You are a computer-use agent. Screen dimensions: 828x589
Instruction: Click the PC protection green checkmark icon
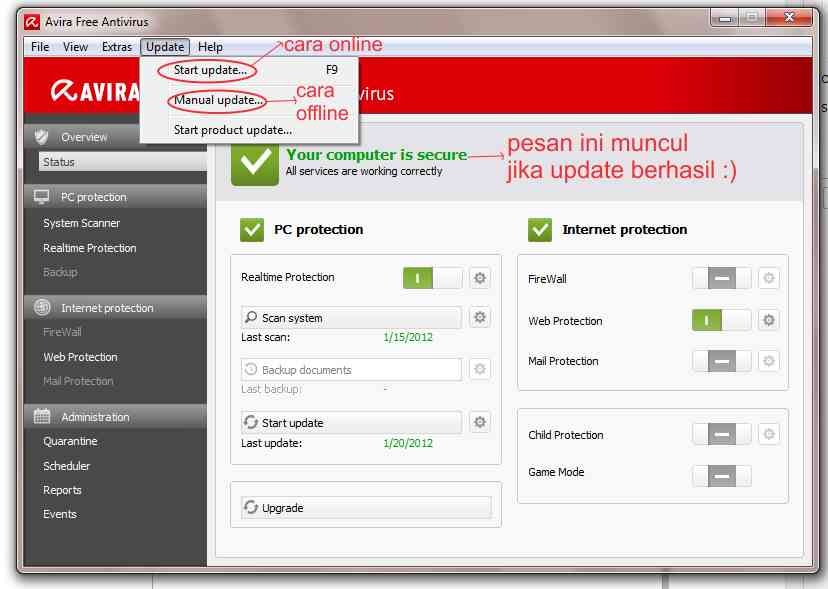[x=252, y=230]
